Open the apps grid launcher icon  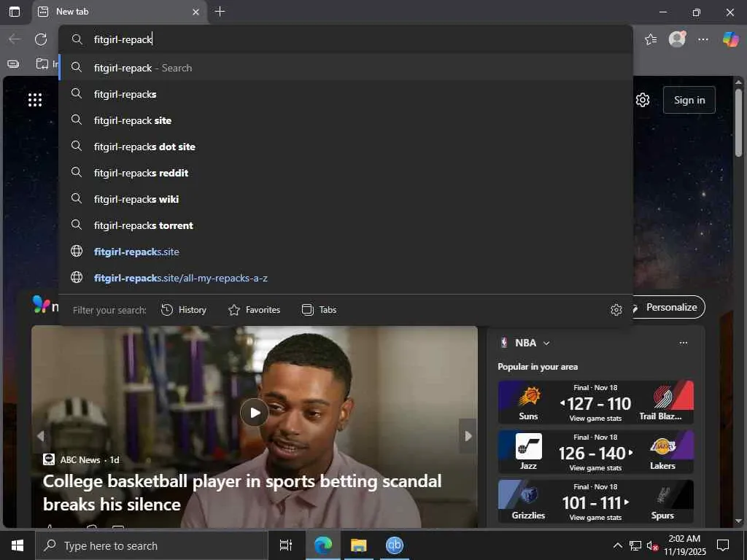pos(35,99)
